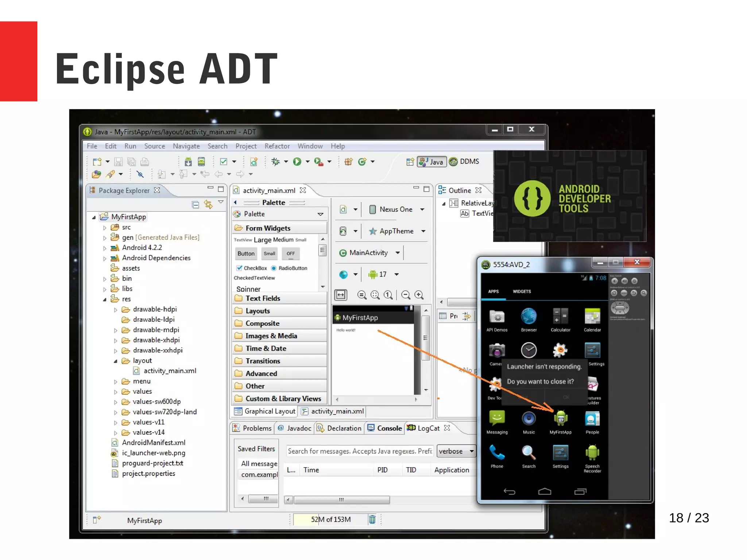Open the Calculator app in the emulator

pyautogui.click(x=560, y=320)
